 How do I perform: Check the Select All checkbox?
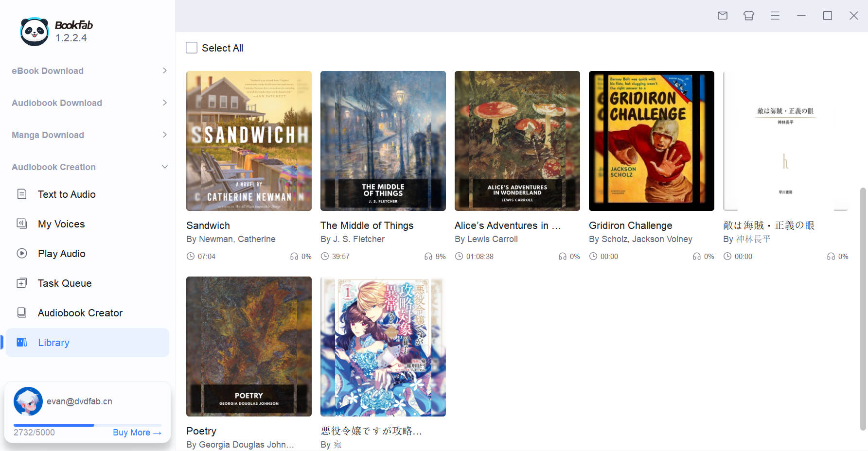click(x=192, y=48)
